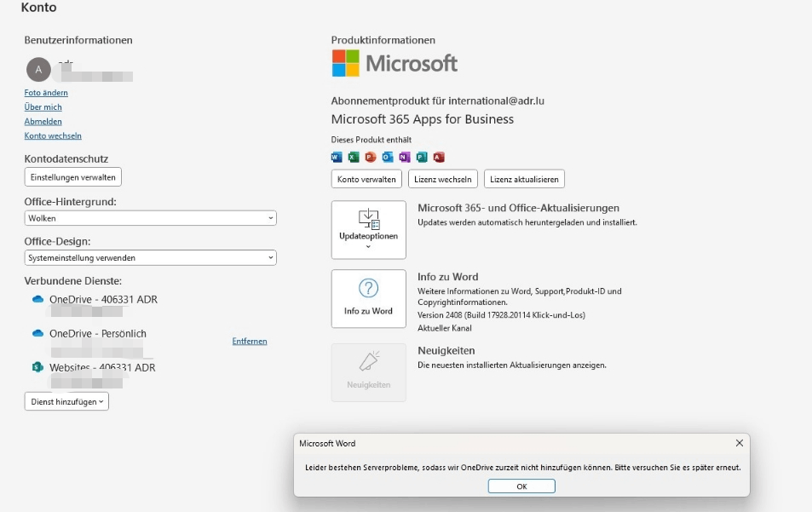
Task: Close the Microsoft Word error dialog
Action: tap(740, 443)
